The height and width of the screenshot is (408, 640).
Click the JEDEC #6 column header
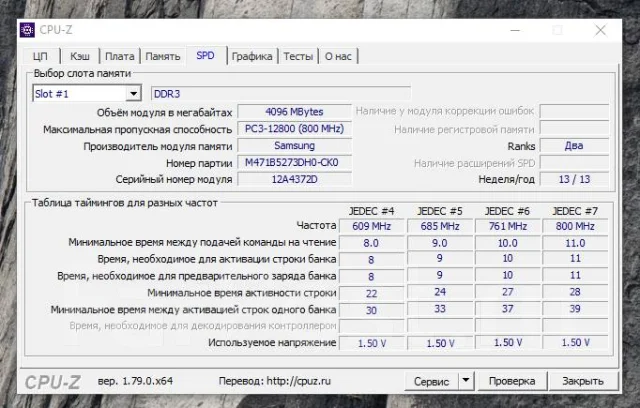click(507, 211)
